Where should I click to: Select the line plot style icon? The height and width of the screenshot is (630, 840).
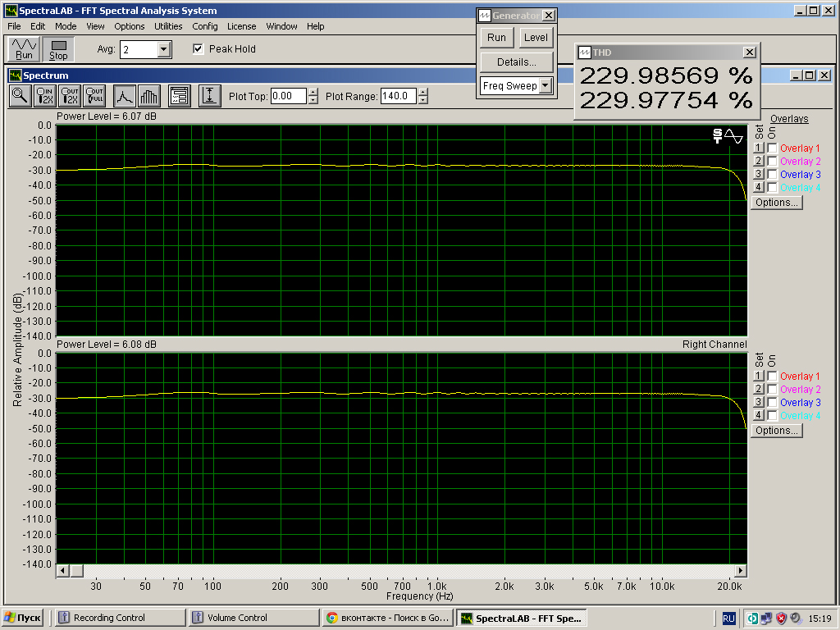coord(125,96)
